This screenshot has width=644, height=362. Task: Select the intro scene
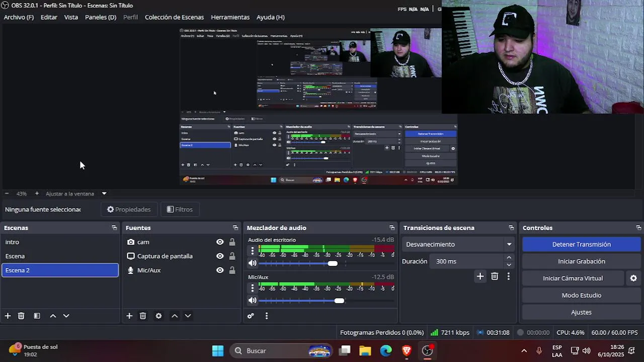click(x=60, y=242)
